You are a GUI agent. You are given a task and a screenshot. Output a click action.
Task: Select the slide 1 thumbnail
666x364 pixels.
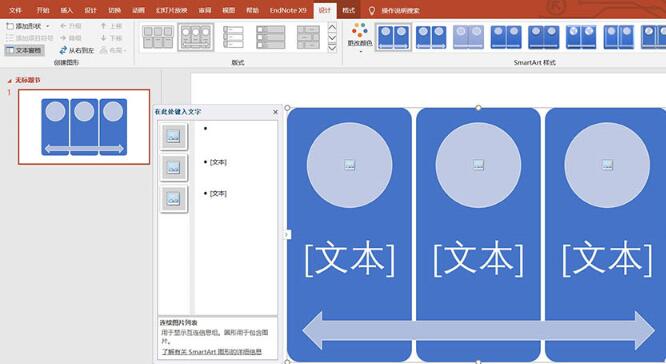coord(84,127)
